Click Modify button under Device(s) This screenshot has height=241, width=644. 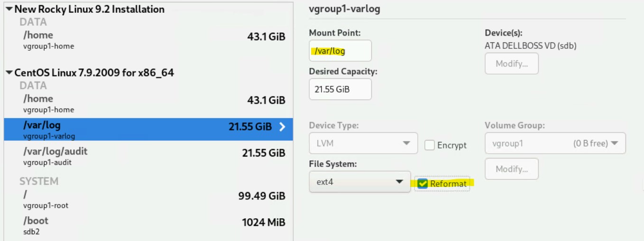tap(511, 64)
